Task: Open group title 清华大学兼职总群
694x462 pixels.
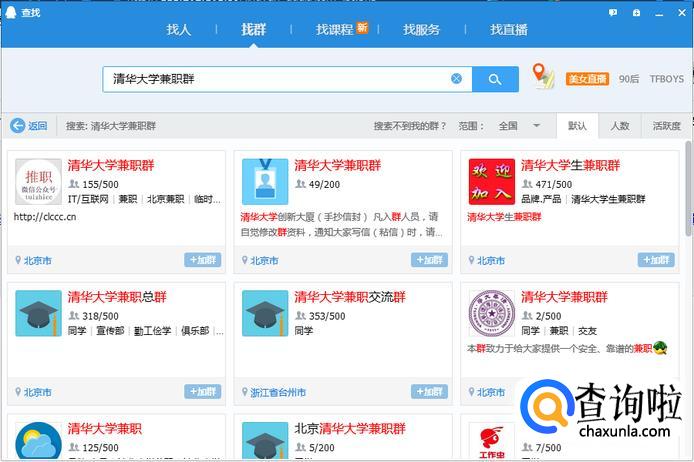Action: 117,297
